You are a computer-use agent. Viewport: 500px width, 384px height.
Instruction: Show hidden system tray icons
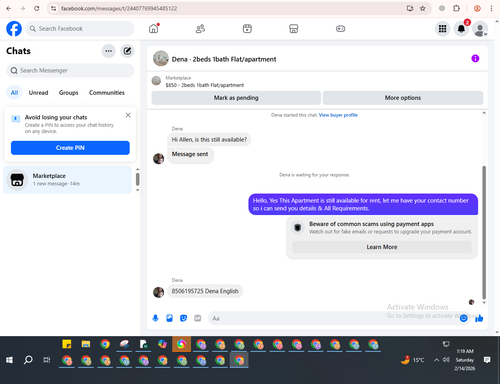pyautogui.click(x=436, y=360)
